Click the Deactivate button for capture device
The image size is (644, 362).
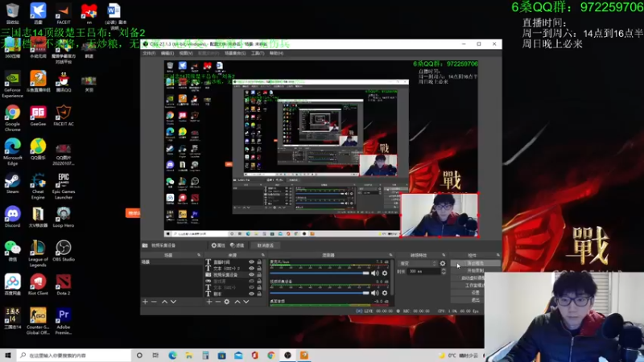(266, 245)
